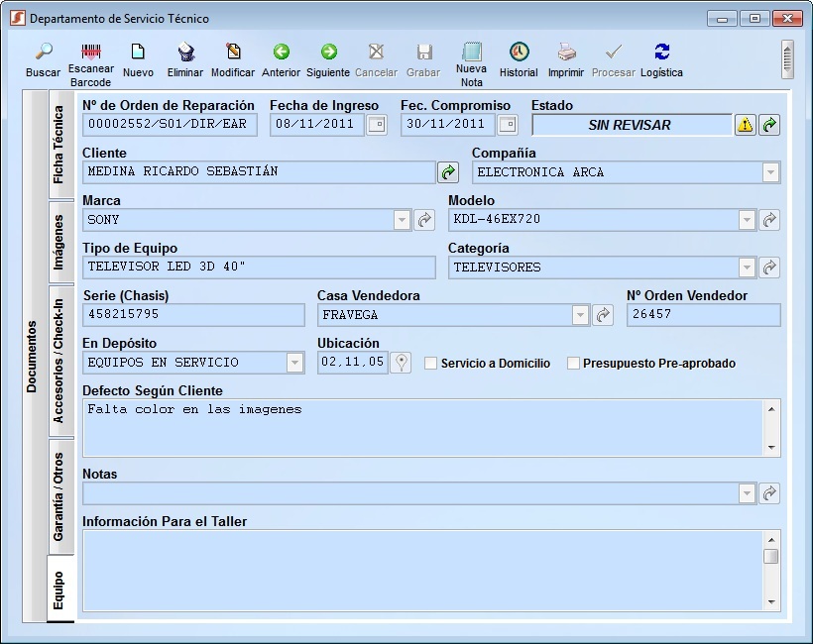The width and height of the screenshot is (813, 644).
Task: Expand the Compañía dropdown
Action: point(770,172)
